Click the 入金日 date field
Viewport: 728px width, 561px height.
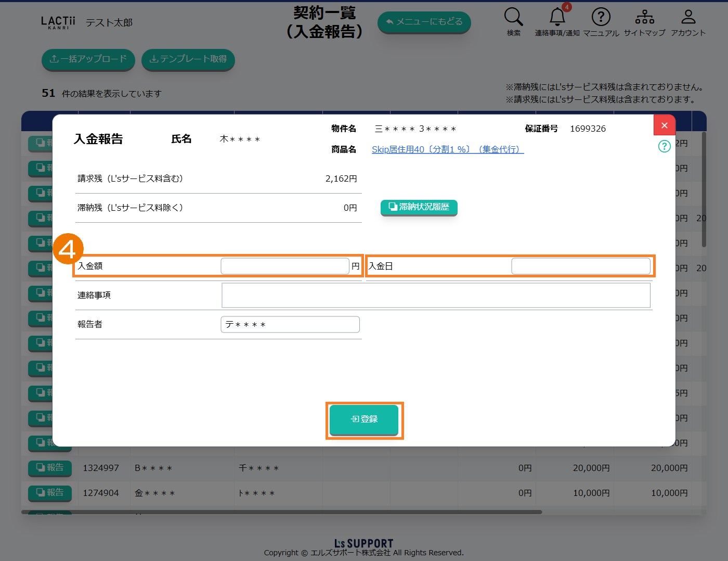pyautogui.click(x=580, y=266)
